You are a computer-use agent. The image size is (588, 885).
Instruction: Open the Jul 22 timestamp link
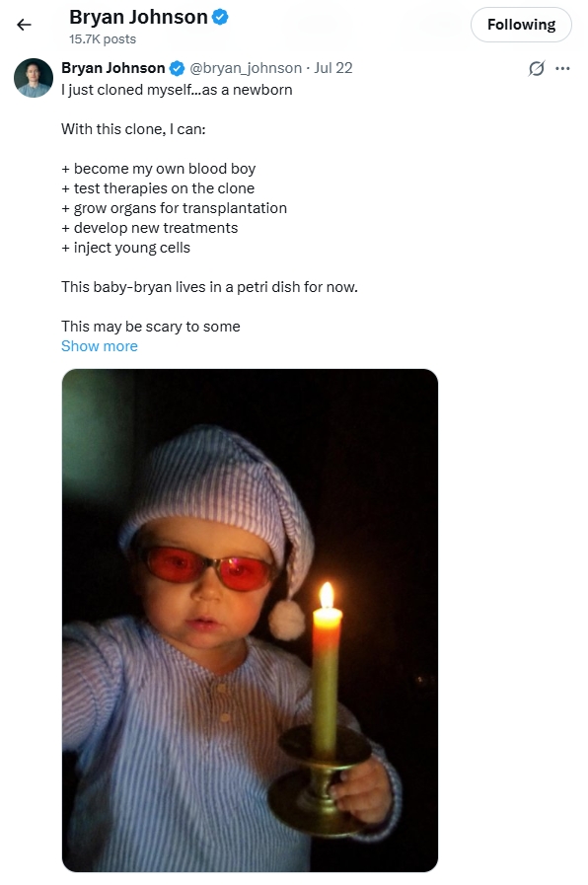click(333, 68)
